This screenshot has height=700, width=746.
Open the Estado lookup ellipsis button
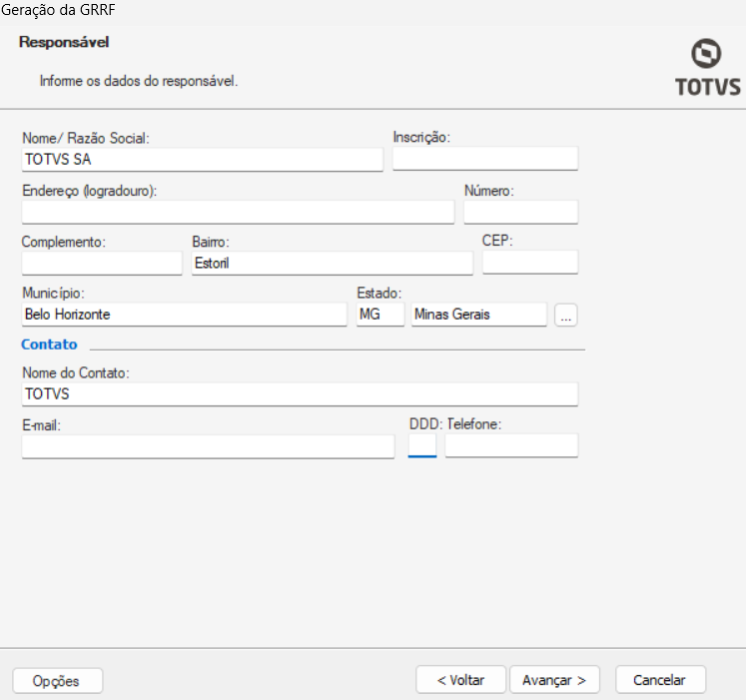point(566,315)
